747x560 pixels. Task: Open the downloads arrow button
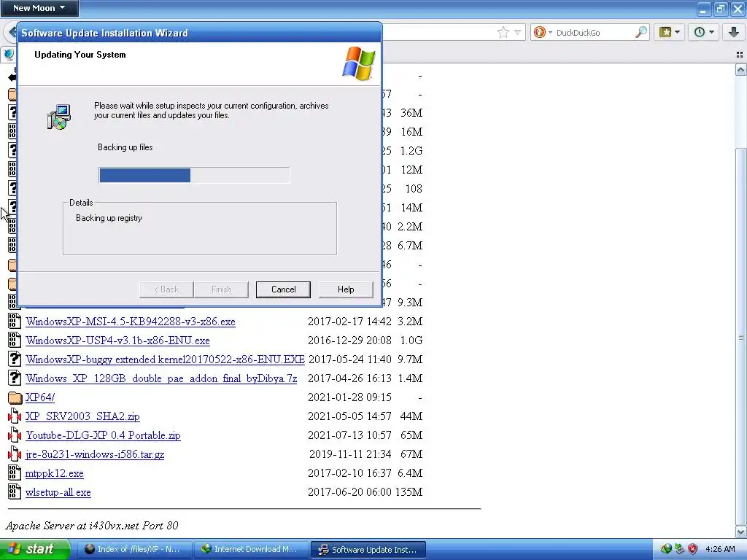click(734, 32)
